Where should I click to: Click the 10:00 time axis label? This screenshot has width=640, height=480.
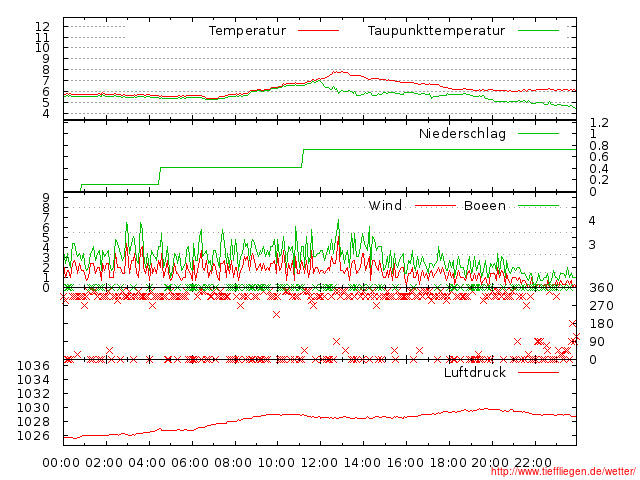click(x=276, y=463)
